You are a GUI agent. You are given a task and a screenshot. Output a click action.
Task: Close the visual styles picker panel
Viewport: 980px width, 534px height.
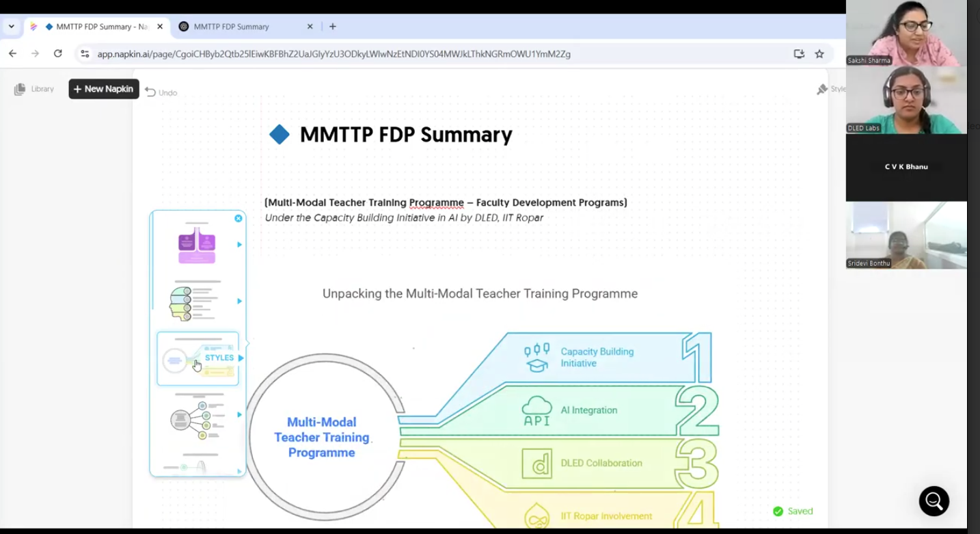(x=239, y=218)
